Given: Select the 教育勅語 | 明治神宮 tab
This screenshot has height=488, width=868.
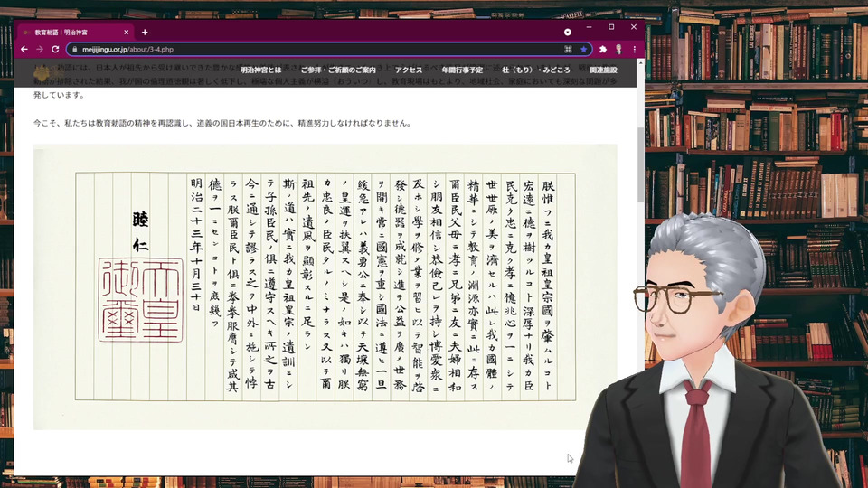Looking at the screenshot, I should pos(73,33).
